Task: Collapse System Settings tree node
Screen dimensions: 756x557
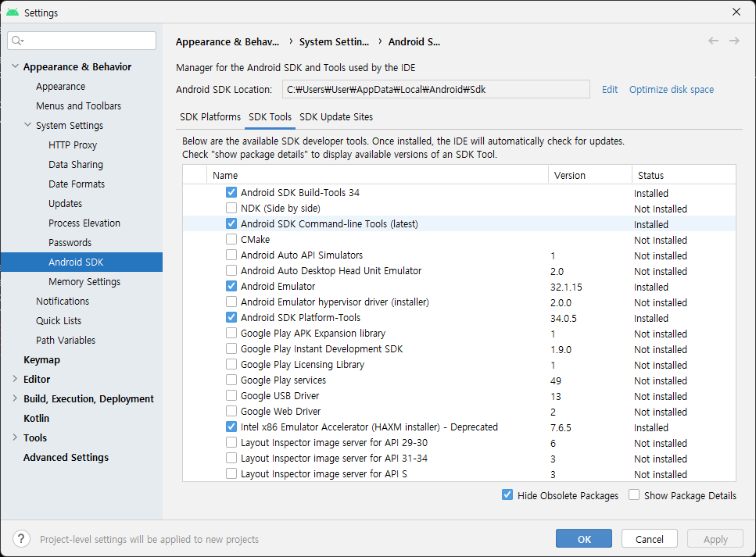Action: tap(27, 125)
